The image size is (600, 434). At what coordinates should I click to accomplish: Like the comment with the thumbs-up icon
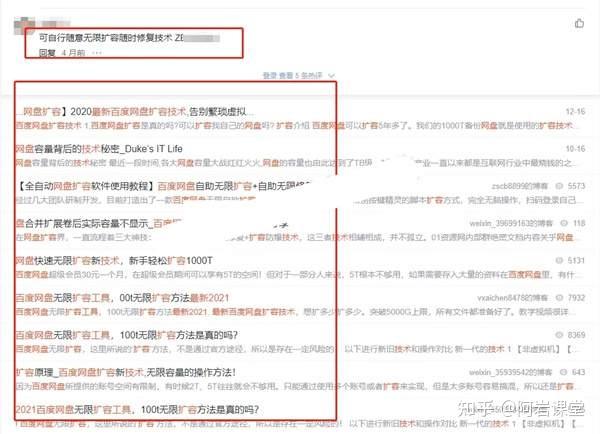pyautogui.click(x=579, y=24)
